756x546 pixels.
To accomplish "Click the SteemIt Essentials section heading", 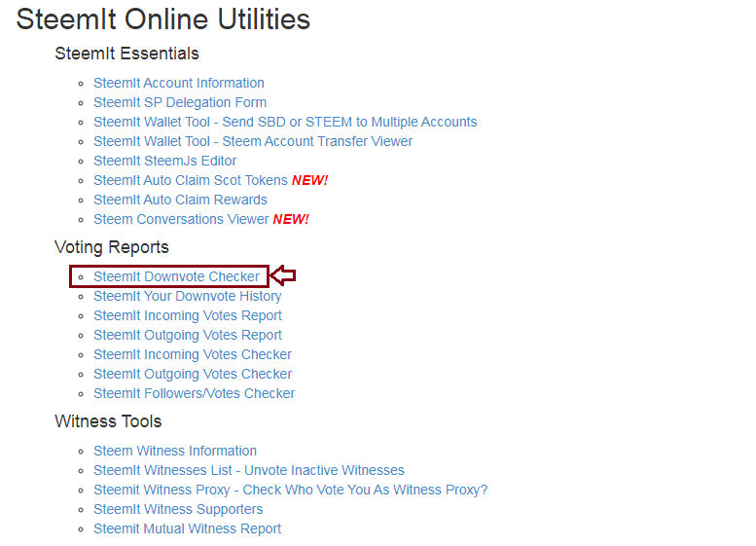I will pos(126,54).
